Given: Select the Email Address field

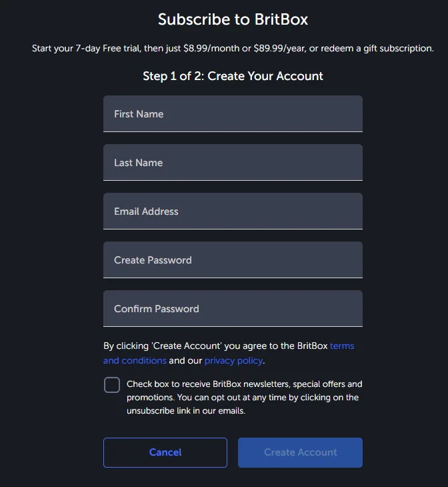Looking at the screenshot, I should coord(233,211).
